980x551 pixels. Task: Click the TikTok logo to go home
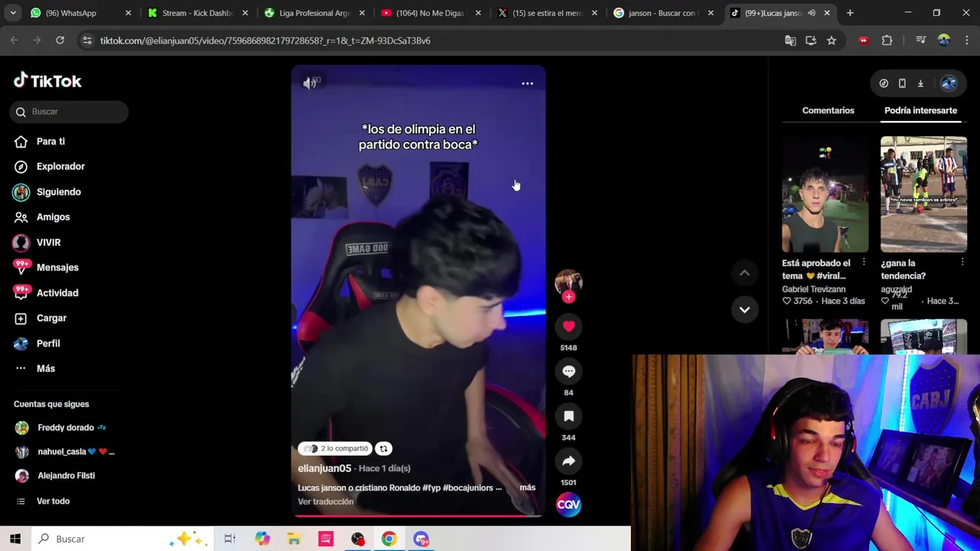pos(47,81)
